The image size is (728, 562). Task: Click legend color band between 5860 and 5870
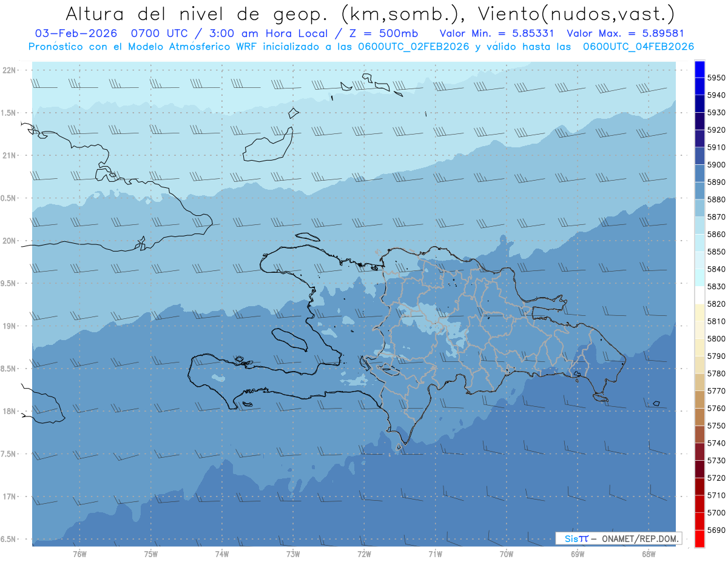click(x=699, y=226)
